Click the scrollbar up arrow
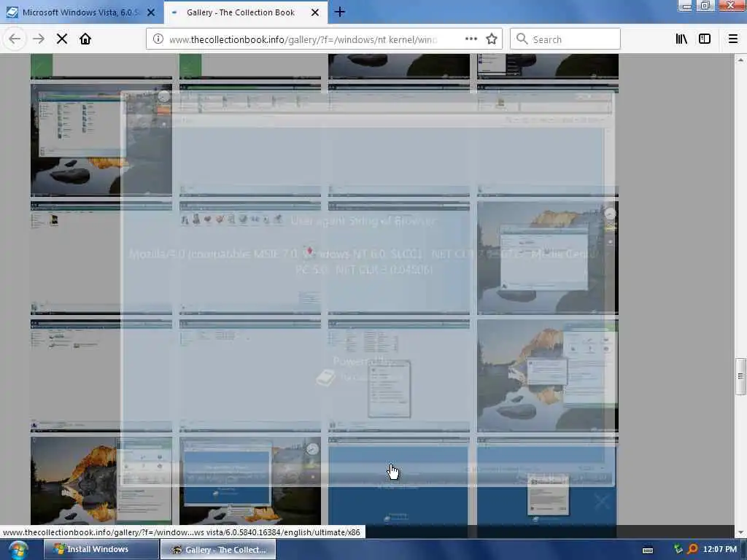747x560 pixels. tap(740, 60)
